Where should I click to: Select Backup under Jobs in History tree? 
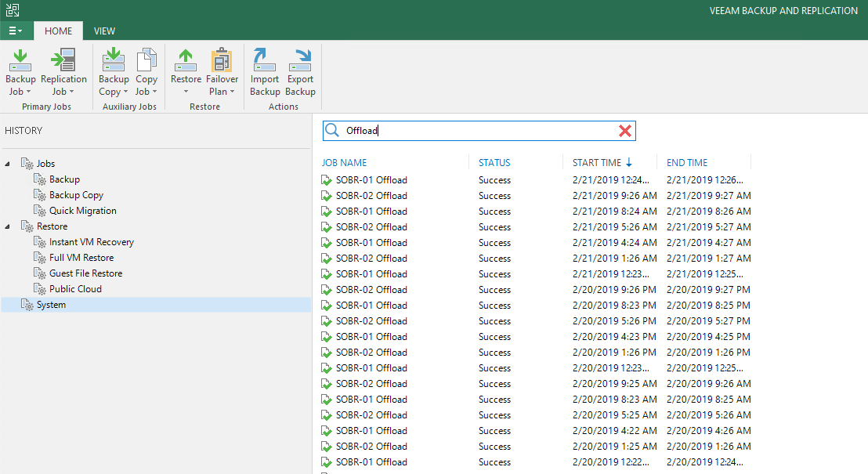tap(64, 179)
